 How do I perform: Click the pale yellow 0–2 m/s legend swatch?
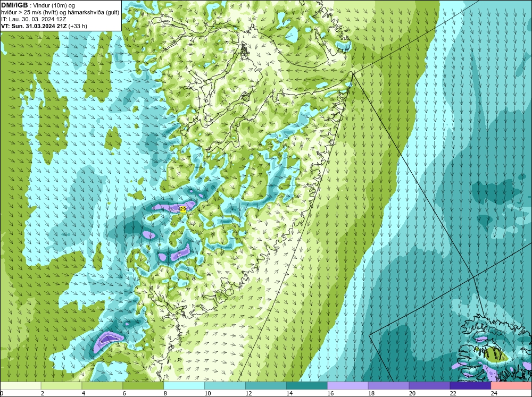coord(20,386)
